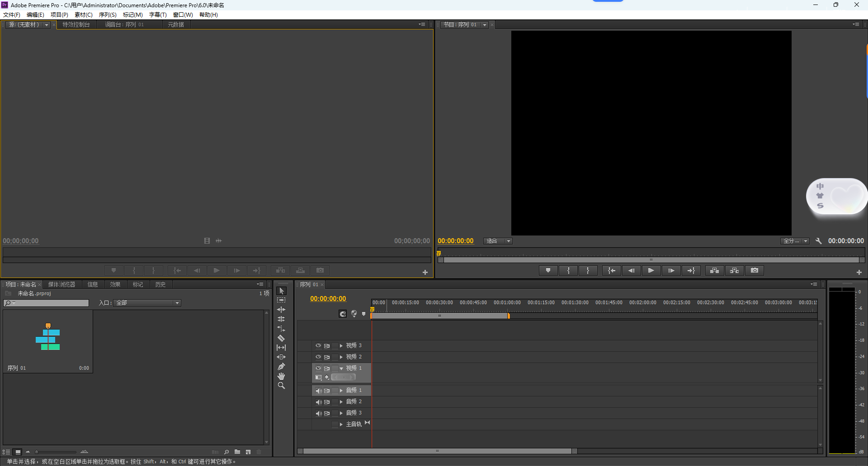Open the 适合 zoom level dropdown

497,241
